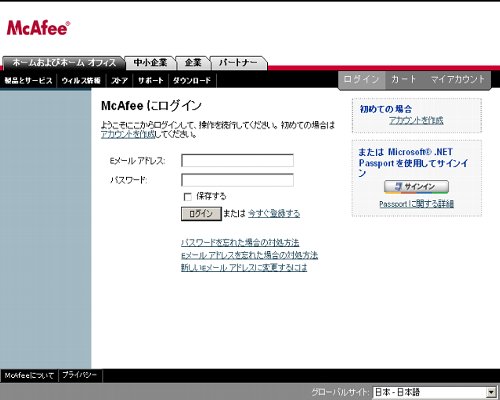Go to the ストア menu item

click(x=119, y=80)
